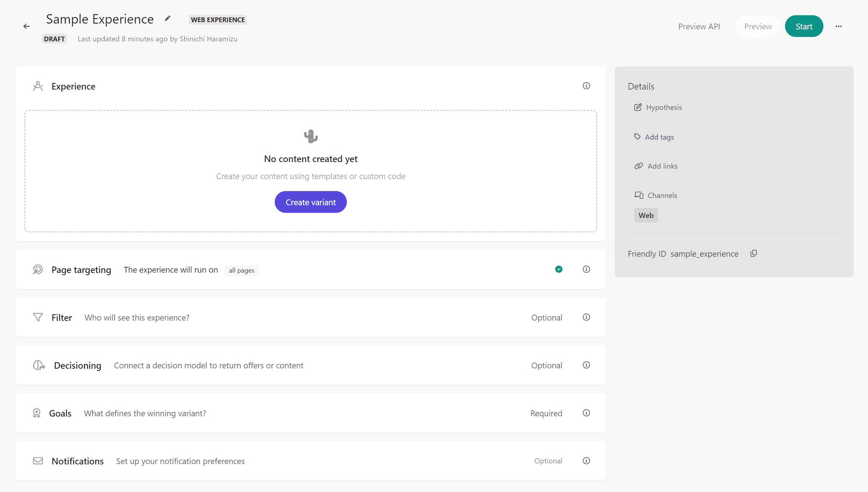Click the Filter funnel icon
The height and width of the screenshot is (492, 868).
point(38,317)
